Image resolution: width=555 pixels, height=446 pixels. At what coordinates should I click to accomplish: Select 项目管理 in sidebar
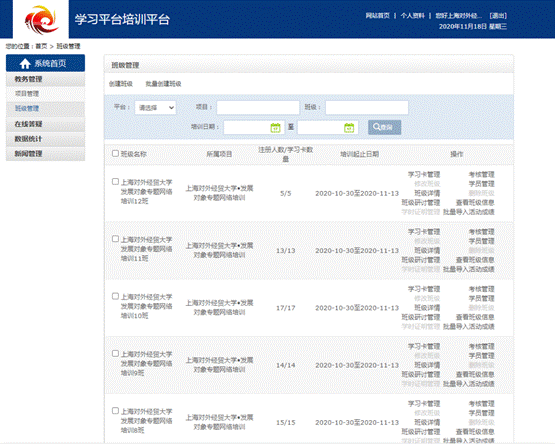(x=45, y=94)
